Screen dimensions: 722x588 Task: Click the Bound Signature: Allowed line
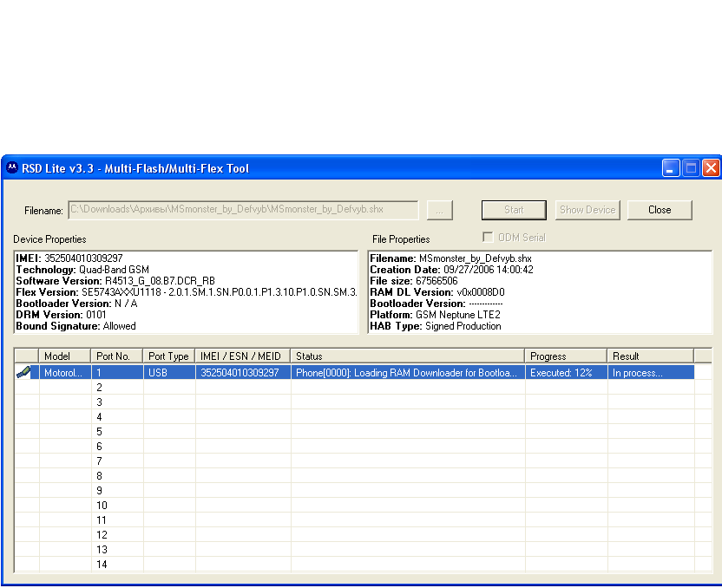pyautogui.click(x=76, y=326)
